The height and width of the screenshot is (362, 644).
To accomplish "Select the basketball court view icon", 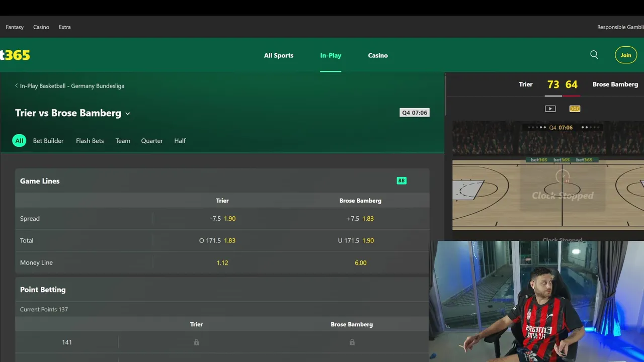I will pos(575,109).
